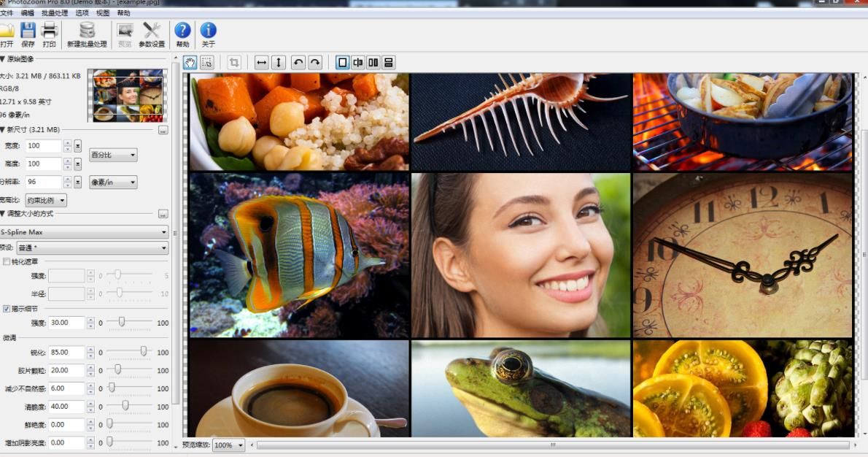Switch to the side-by-side split view icon

pyautogui.click(x=357, y=63)
